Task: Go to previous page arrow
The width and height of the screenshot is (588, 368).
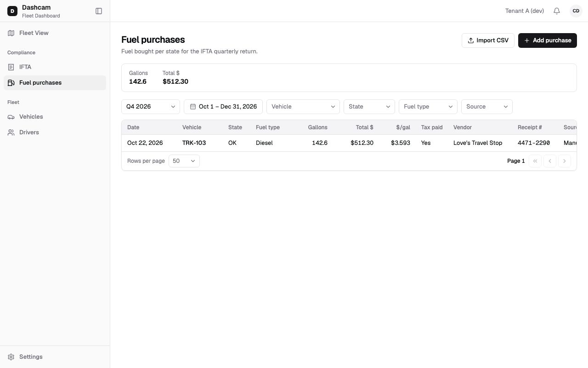Action: tap(550, 161)
